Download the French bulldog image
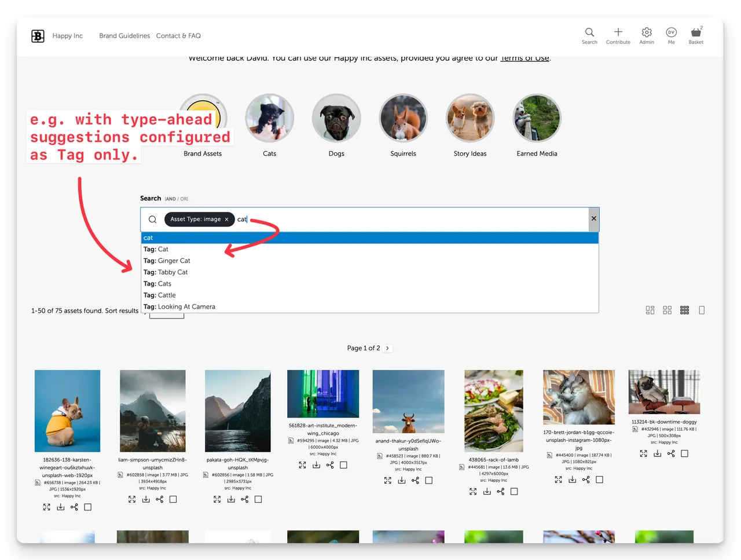The image size is (741, 560). coord(60,507)
